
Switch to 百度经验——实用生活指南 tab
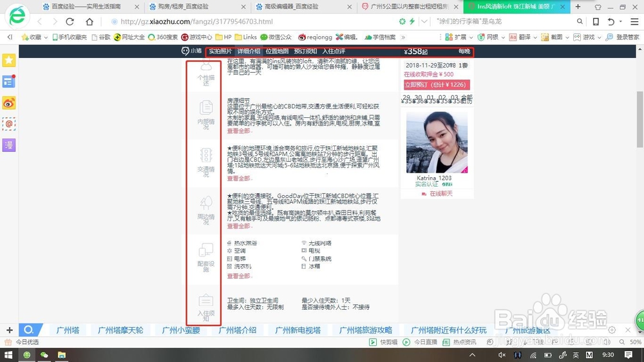(x=91, y=6)
